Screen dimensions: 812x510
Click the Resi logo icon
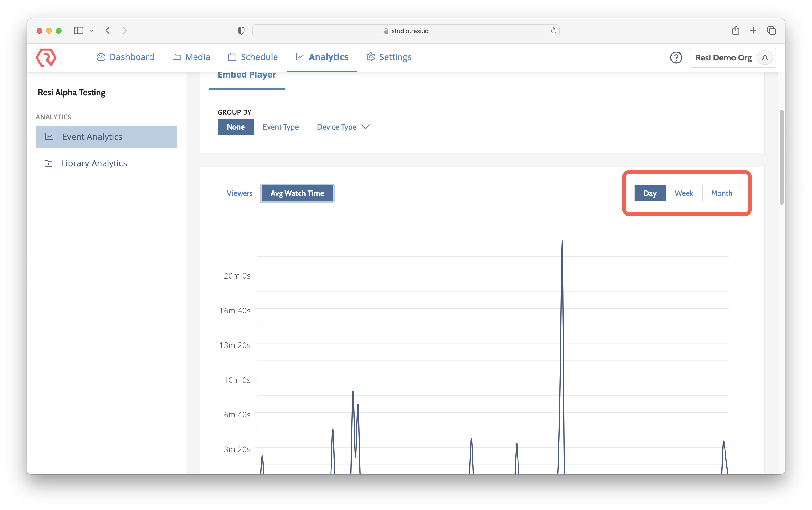click(46, 57)
